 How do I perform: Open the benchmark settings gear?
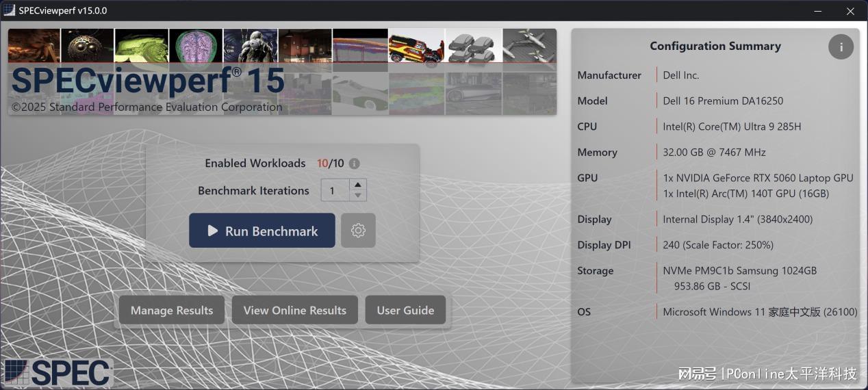358,231
